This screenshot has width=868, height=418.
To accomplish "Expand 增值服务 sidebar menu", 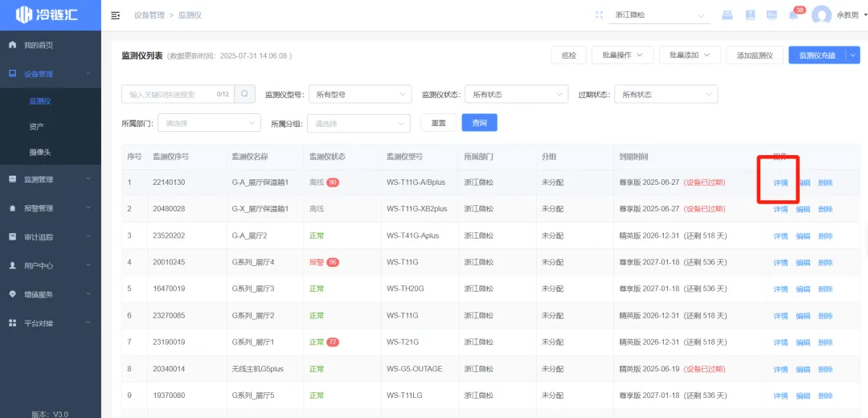I will pos(51,294).
